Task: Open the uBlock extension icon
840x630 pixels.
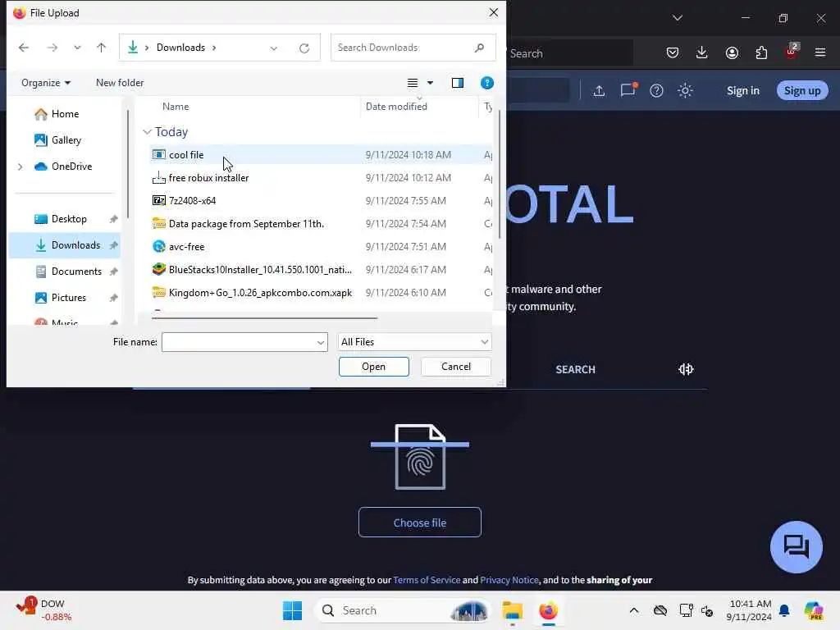Action: (x=792, y=52)
